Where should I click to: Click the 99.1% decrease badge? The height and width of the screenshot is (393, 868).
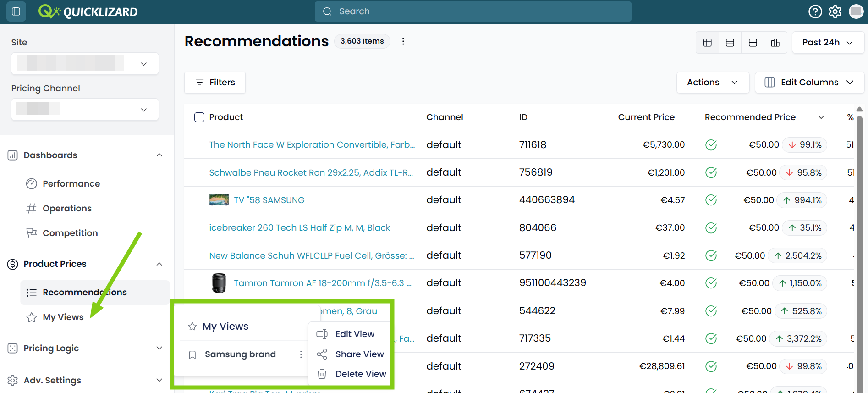[805, 145]
